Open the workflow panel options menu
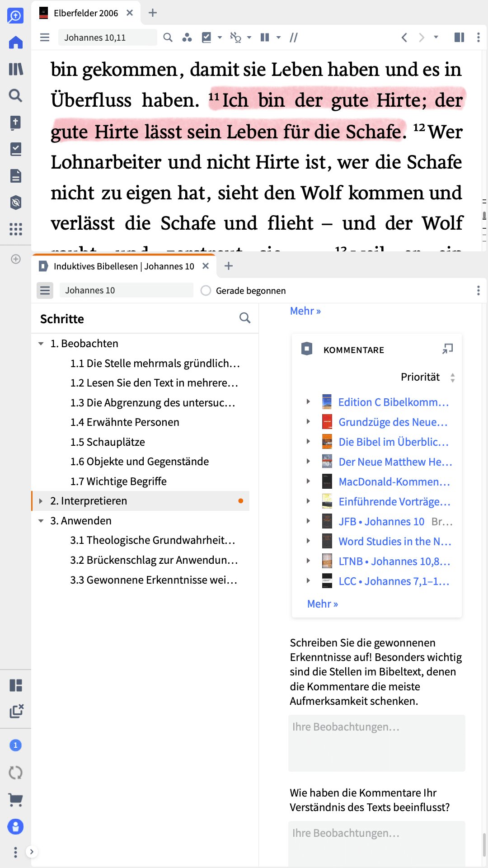Image resolution: width=488 pixels, height=868 pixels. 479,291
